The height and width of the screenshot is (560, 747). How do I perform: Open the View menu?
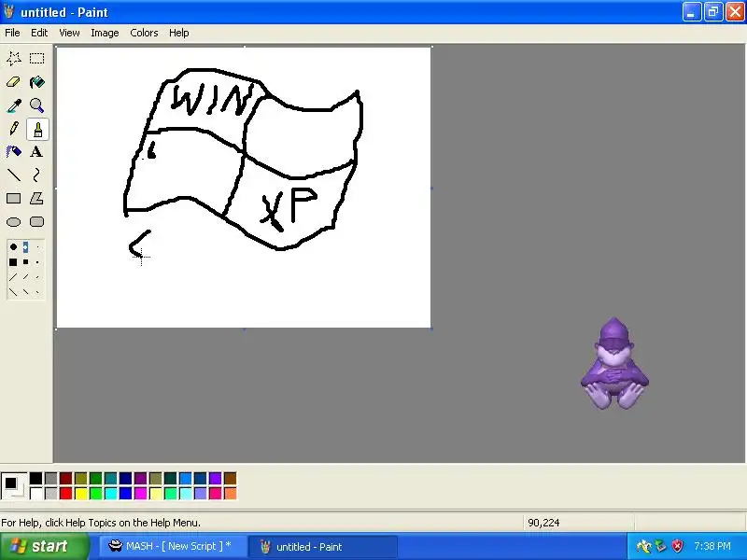(x=69, y=33)
